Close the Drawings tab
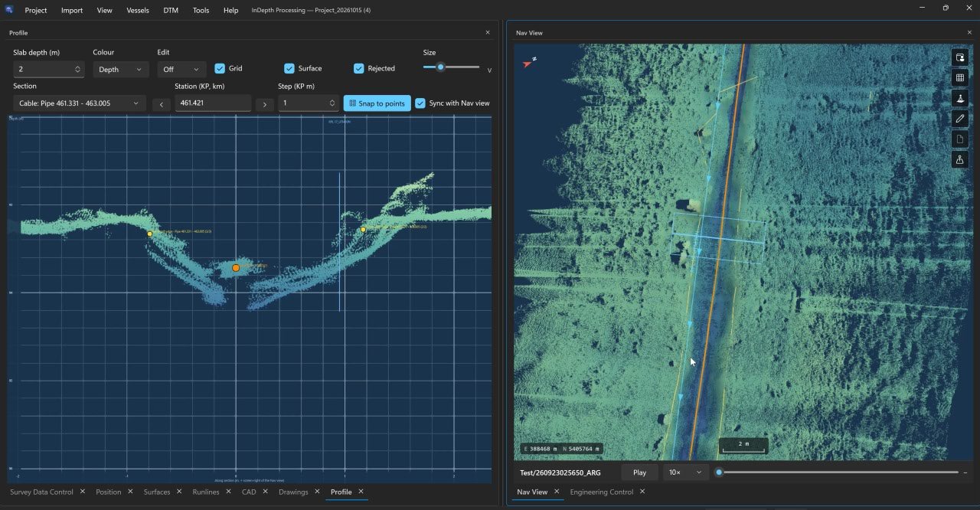This screenshot has height=510, width=980. [x=317, y=492]
